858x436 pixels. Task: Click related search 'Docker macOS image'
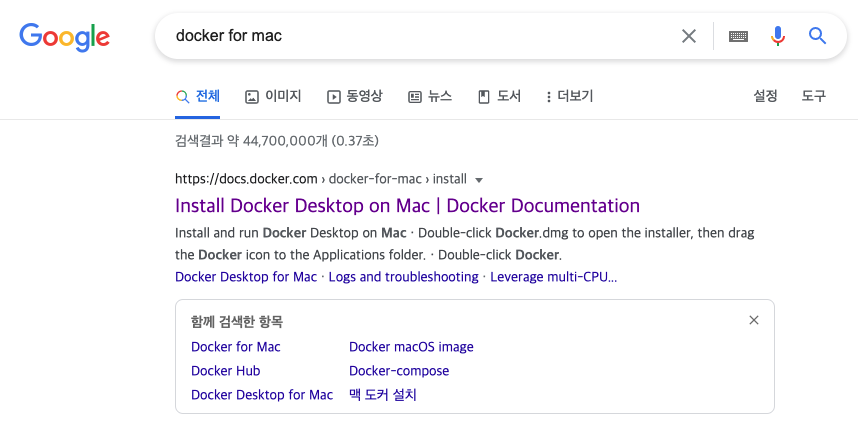[411, 347]
